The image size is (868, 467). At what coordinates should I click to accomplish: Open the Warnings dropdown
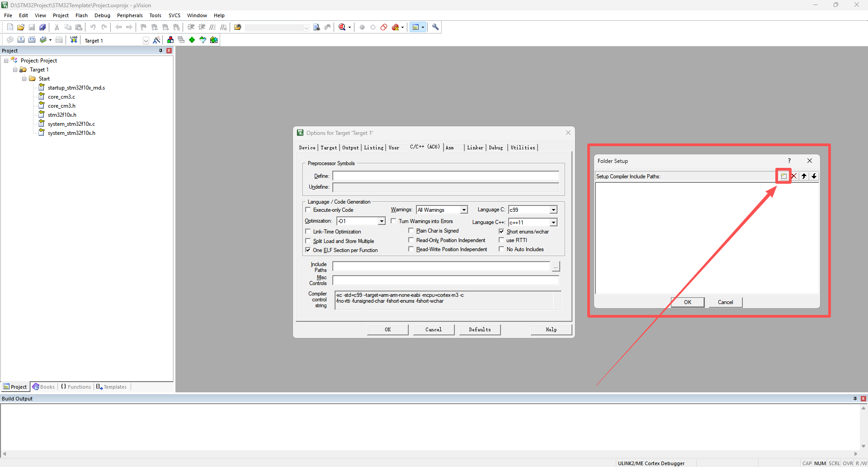(464, 210)
